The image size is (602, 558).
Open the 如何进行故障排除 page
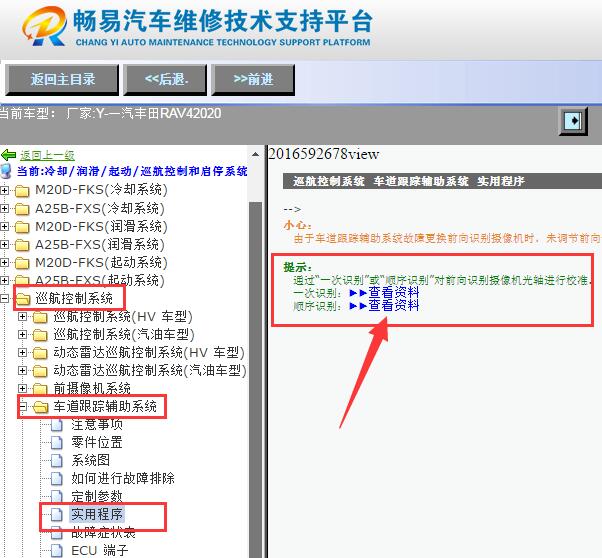tap(123, 479)
